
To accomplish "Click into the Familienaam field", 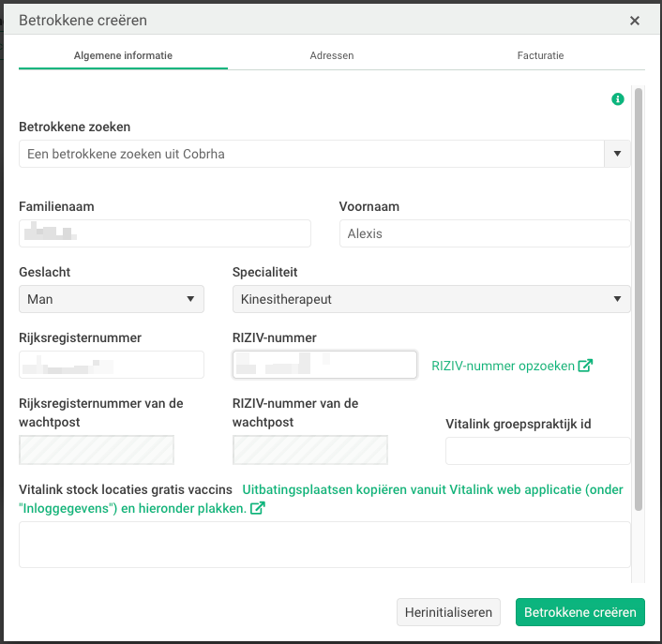I will click(164, 233).
